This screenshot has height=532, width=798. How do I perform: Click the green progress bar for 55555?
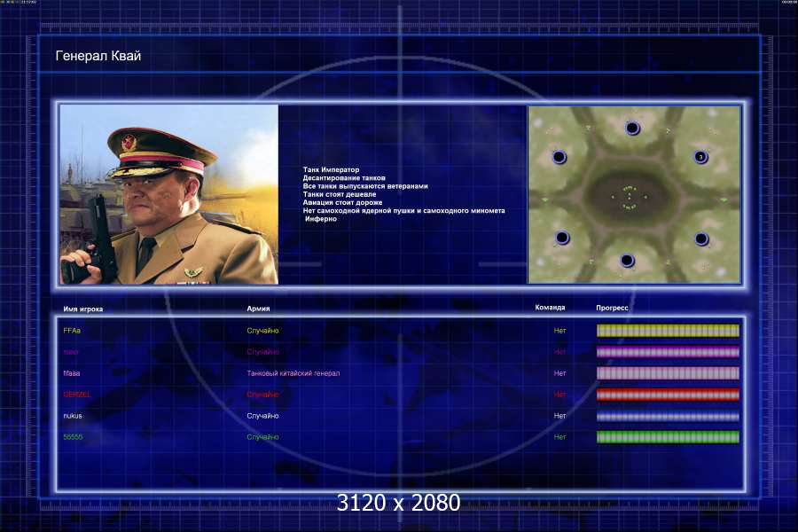click(x=668, y=437)
